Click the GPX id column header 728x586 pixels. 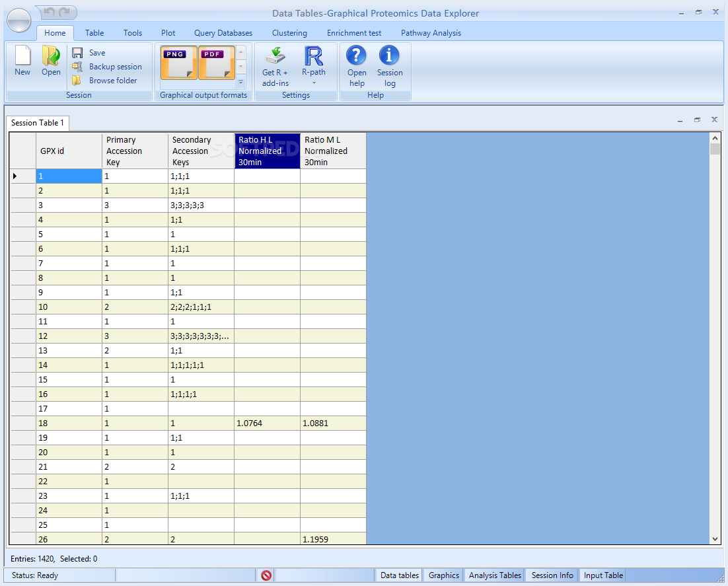tap(69, 151)
